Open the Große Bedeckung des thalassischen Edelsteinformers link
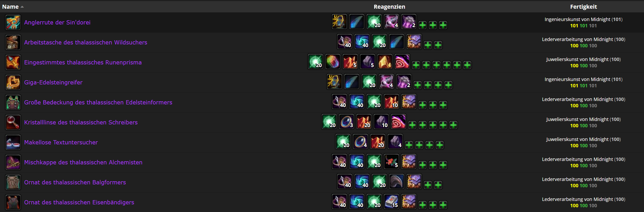The image size is (644, 212). 98,102
